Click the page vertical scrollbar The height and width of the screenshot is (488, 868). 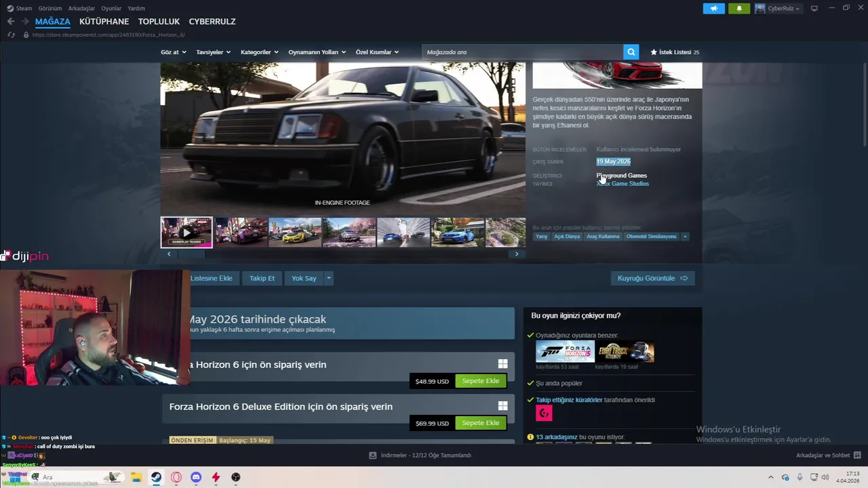click(x=865, y=102)
